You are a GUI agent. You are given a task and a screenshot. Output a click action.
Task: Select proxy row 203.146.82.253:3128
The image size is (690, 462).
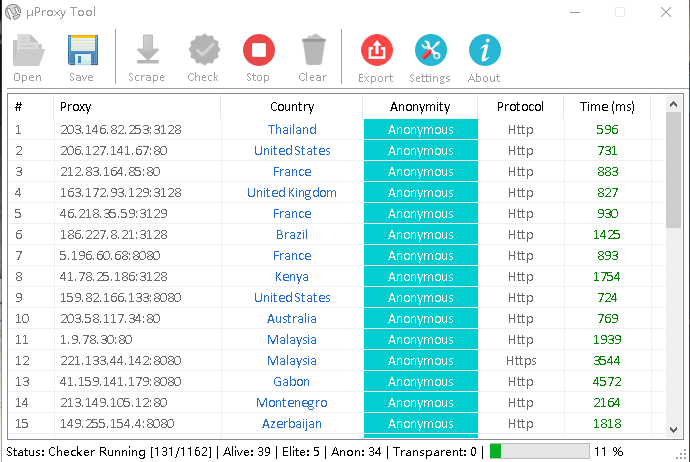pos(337,129)
